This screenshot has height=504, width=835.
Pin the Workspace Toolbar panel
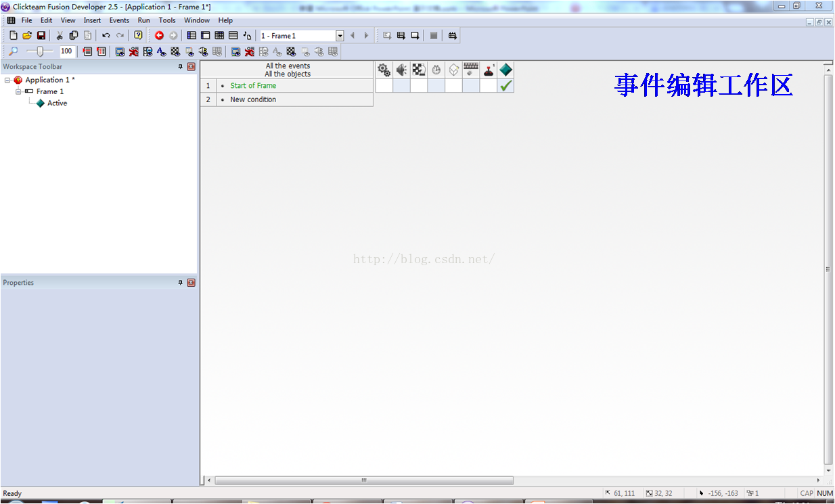[179, 66]
